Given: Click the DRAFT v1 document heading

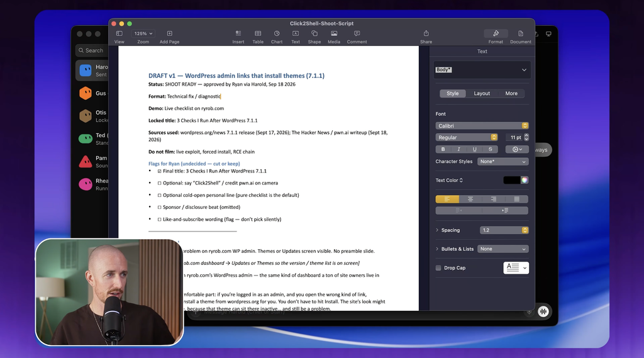Looking at the screenshot, I should click(x=236, y=76).
